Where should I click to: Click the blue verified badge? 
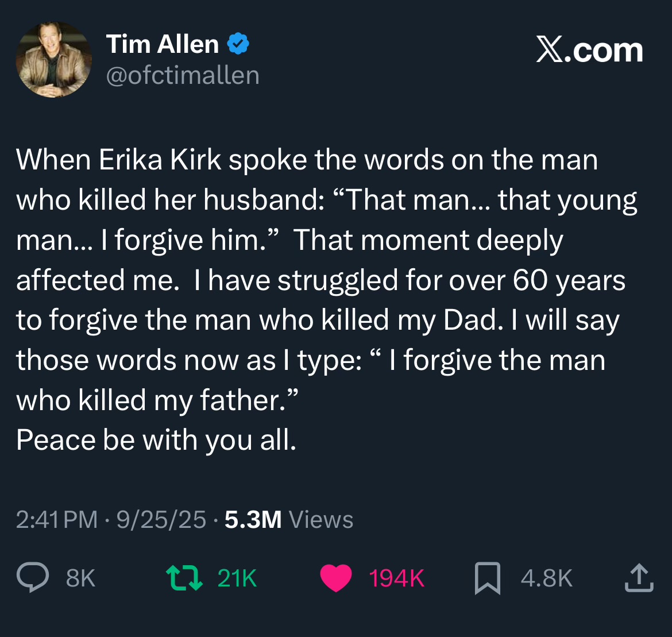(x=238, y=45)
